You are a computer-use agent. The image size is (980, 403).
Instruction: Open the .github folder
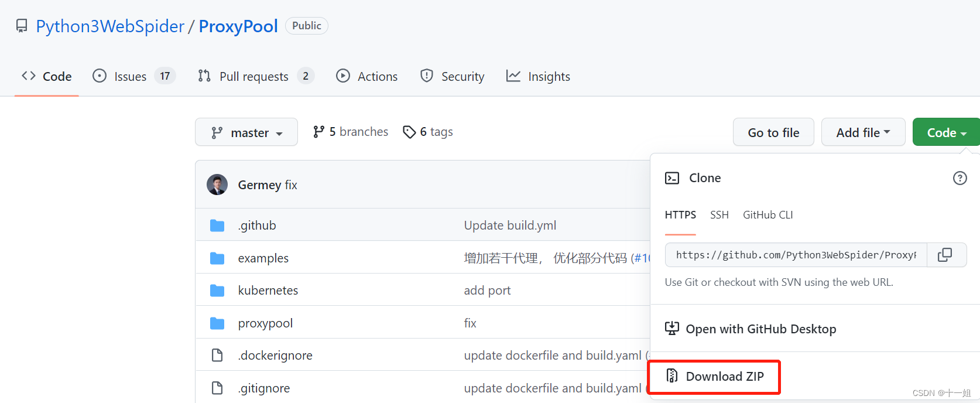coord(257,226)
